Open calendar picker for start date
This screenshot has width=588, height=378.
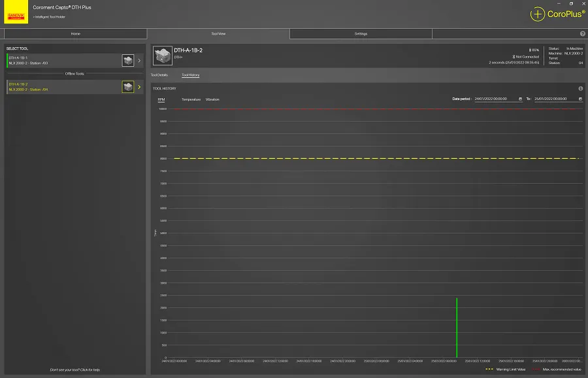pyautogui.click(x=521, y=99)
